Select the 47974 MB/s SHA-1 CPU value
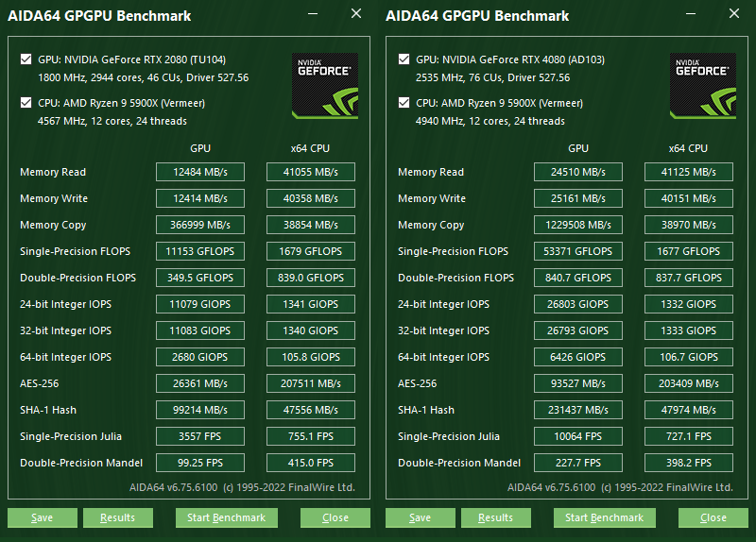756x542 pixels. click(x=689, y=411)
